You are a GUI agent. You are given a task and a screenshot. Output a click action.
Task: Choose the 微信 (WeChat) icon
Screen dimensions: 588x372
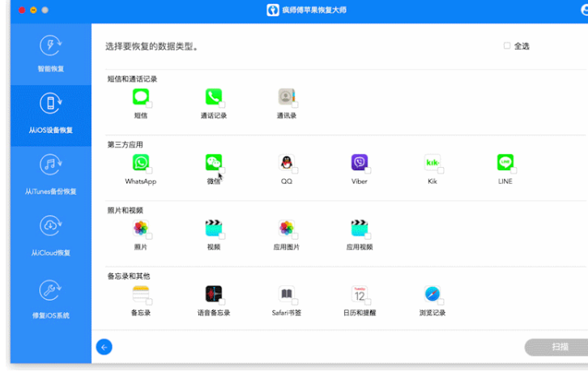(213, 163)
